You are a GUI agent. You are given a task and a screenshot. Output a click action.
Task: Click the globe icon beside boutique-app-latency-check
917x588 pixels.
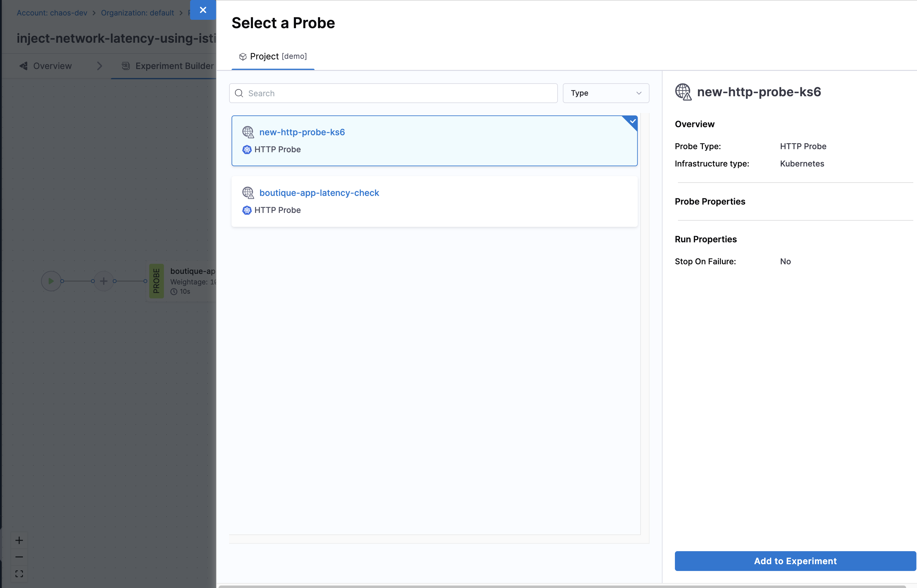pyautogui.click(x=248, y=193)
